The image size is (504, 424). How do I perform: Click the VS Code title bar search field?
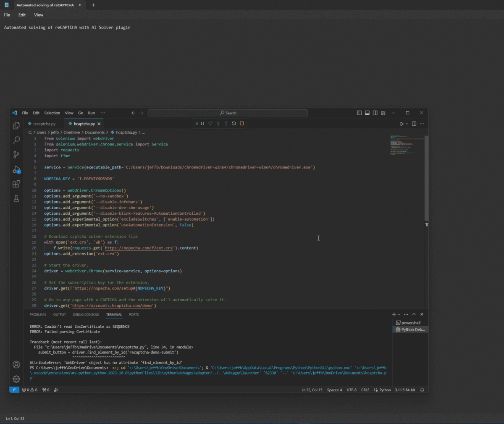(228, 113)
